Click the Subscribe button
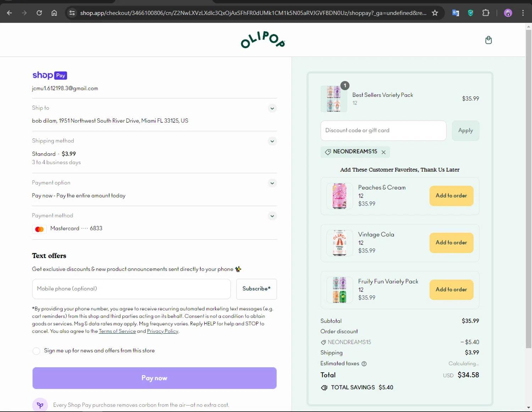This screenshot has height=412, width=532. pyautogui.click(x=256, y=289)
